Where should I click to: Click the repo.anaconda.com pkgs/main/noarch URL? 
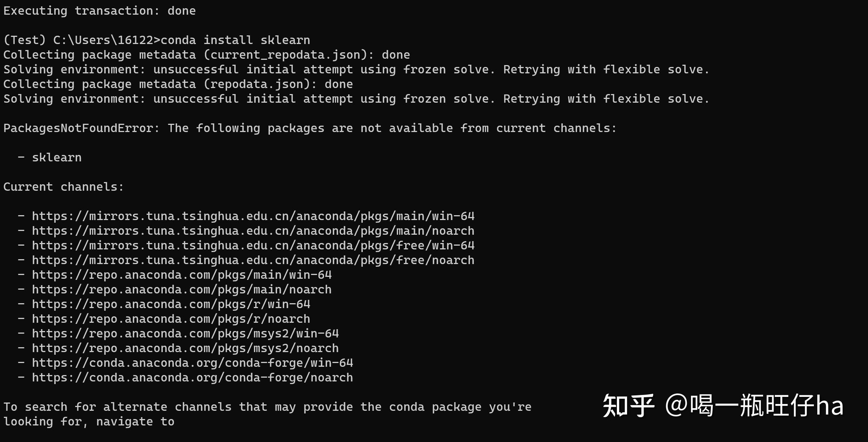pyautogui.click(x=182, y=290)
